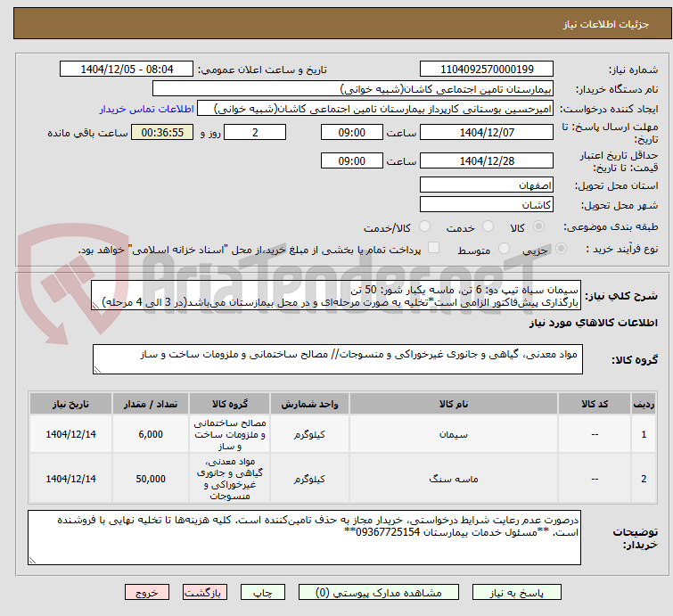Image resolution: width=673 pixels, height=616 pixels.
Task: Select the خدمت radio button
Action: click(488, 226)
